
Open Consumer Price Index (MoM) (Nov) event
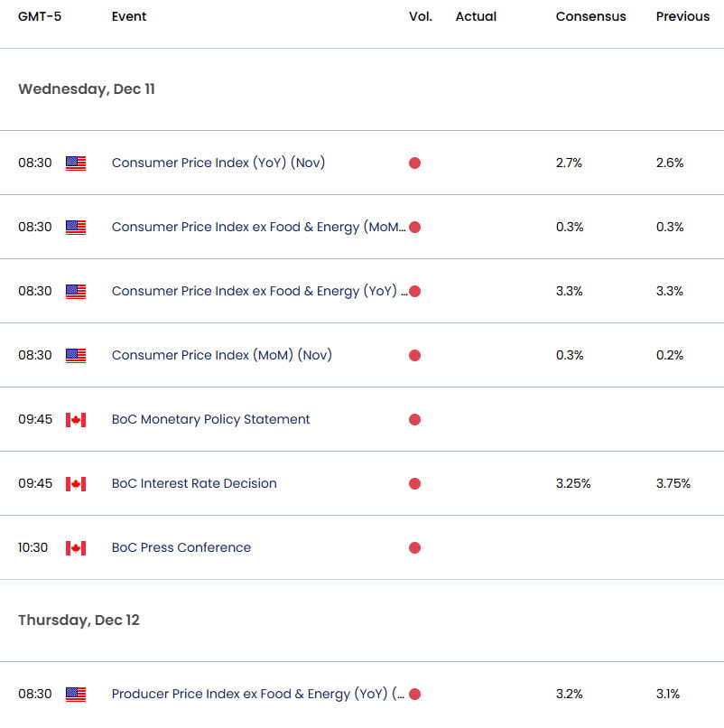click(x=222, y=355)
